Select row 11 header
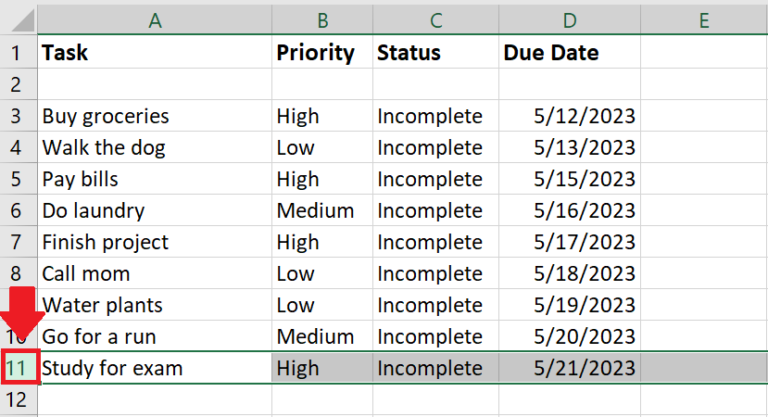Image resolution: width=768 pixels, height=417 pixels. pyautogui.click(x=19, y=368)
